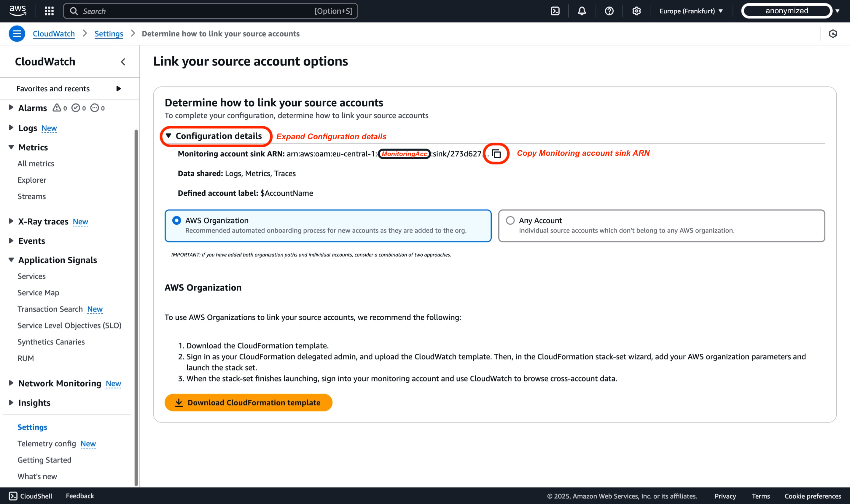Toggle the side navigation hamburger button
This screenshot has height=504, width=850.
coord(17,34)
